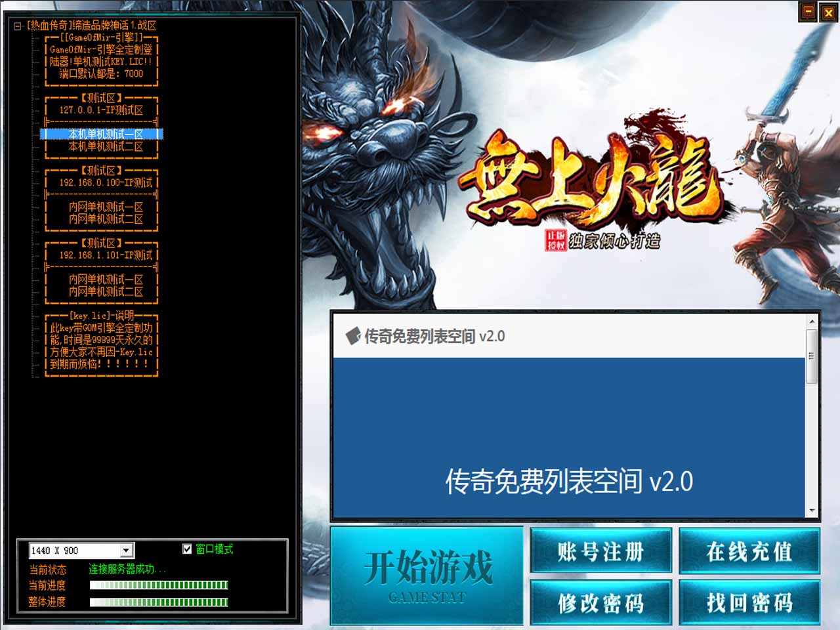The width and height of the screenshot is (840, 630).
Task: Click the 开始游戏 start game button
Action: click(x=427, y=576)
